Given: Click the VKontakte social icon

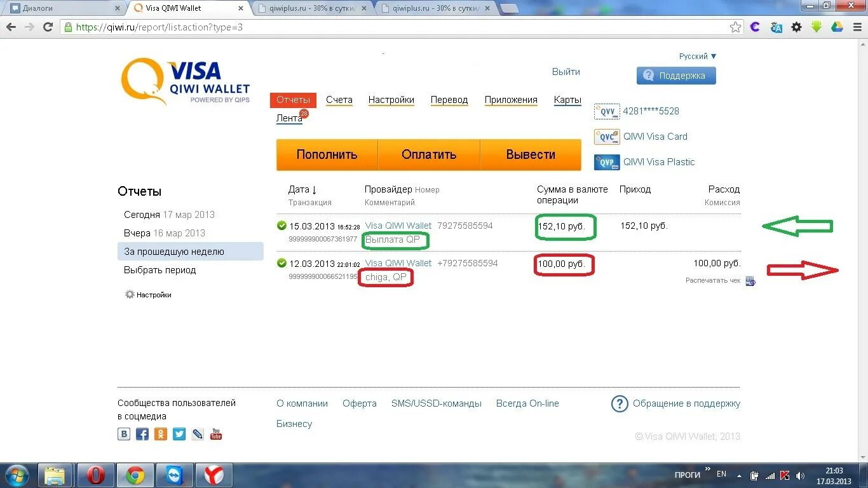Looking at the screenshot, I should point(124,434).
